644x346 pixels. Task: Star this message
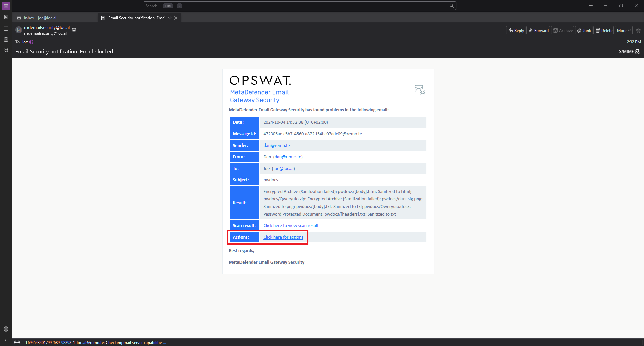click(x=638, y=30)
